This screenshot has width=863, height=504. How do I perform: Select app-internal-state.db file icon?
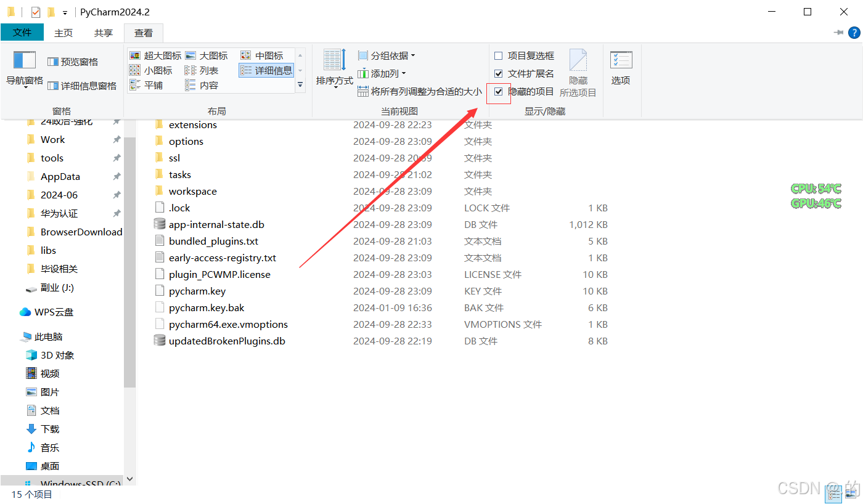160,224
